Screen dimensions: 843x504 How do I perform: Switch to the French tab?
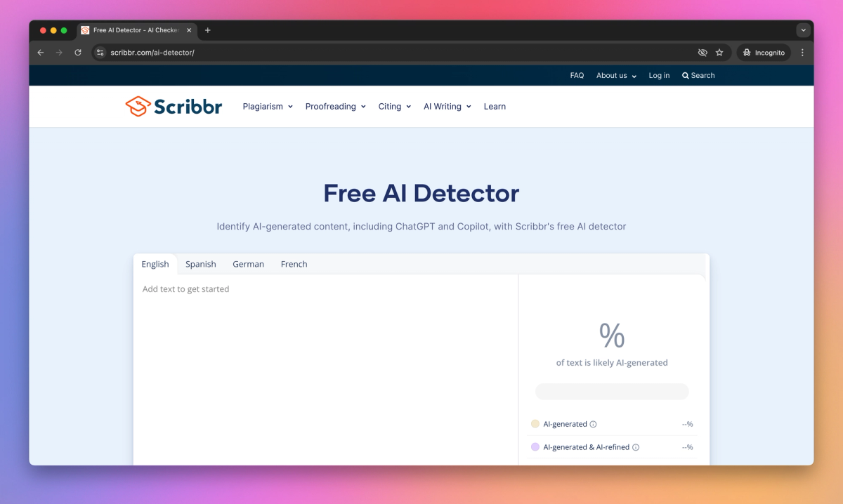pos(294,264)
